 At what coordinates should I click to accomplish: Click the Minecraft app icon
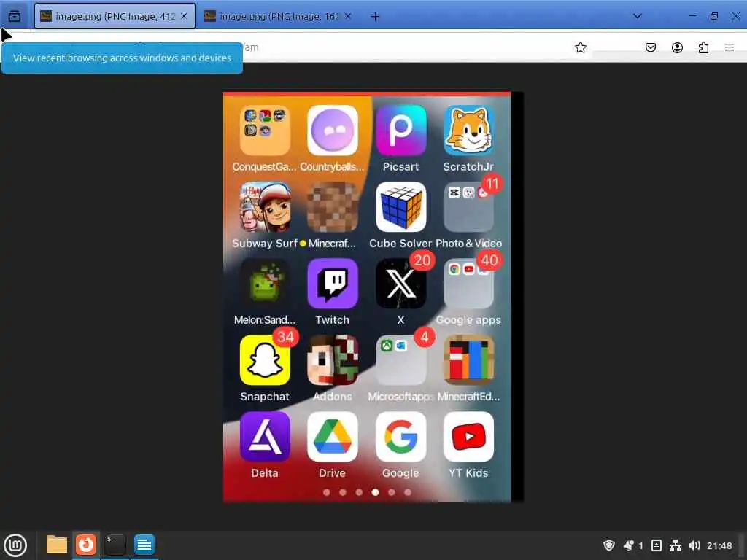tap(333, 207)
